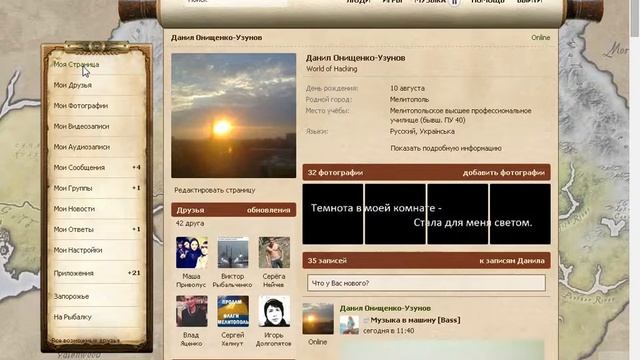Click the small repost avatar thumbnail

pos(349,324)
